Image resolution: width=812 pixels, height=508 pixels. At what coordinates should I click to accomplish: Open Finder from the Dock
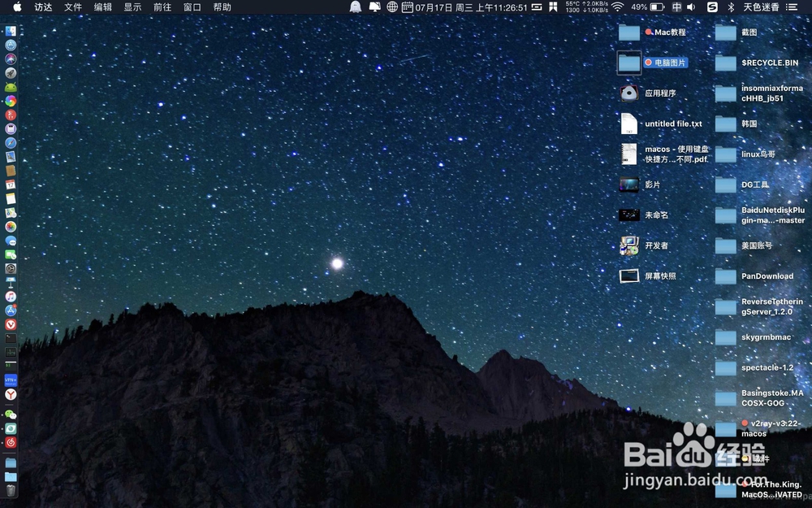[11, 31]
